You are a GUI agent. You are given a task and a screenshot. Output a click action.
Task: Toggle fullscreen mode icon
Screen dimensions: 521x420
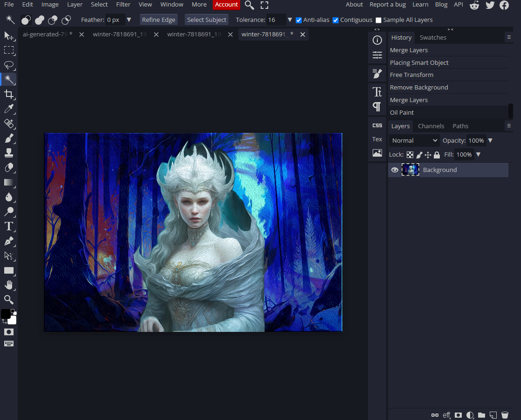point(264,5)
